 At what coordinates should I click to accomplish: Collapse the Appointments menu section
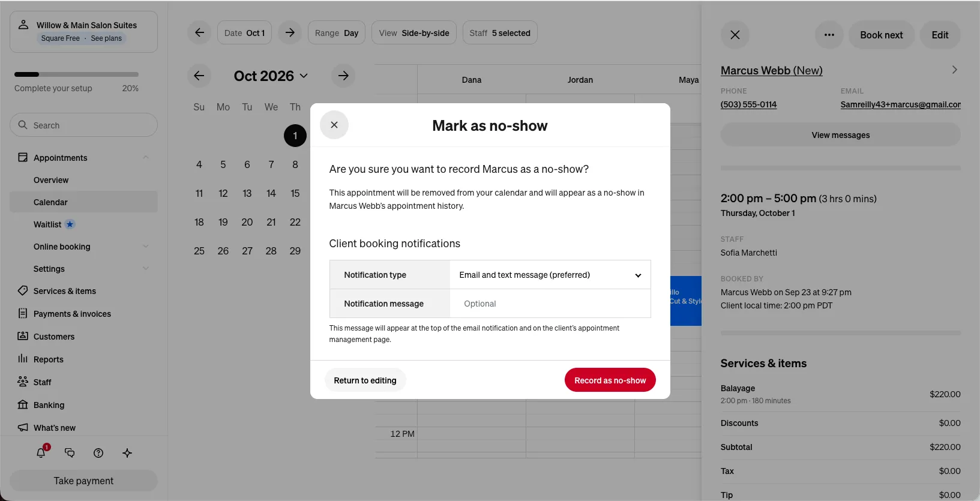pos(146,157)
